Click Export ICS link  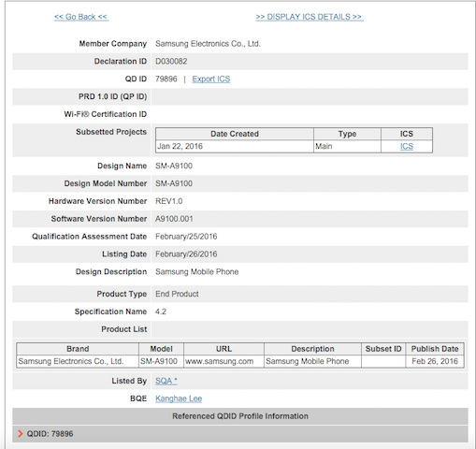[211, 79]
